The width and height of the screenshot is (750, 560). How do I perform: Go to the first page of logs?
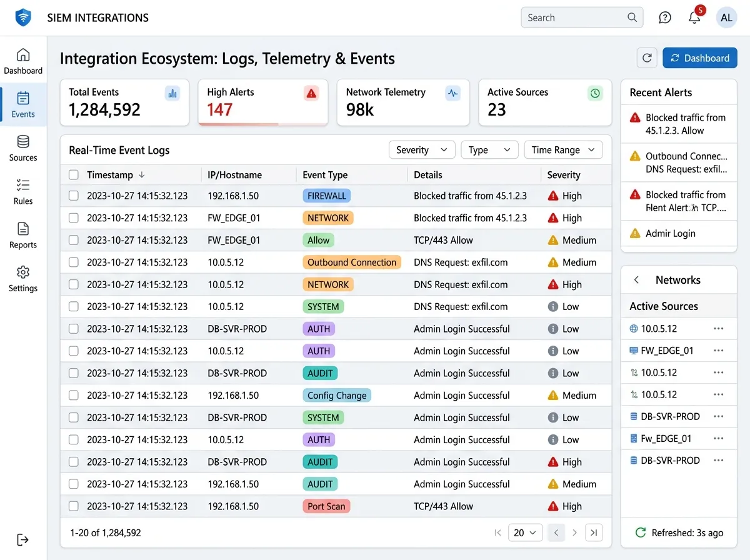click(x=497, y=532)
